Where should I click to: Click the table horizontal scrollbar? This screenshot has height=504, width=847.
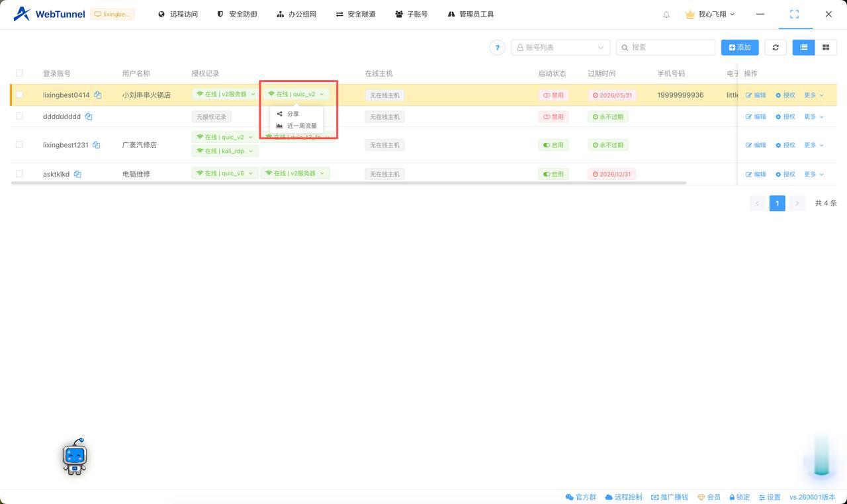pos(349,183)
